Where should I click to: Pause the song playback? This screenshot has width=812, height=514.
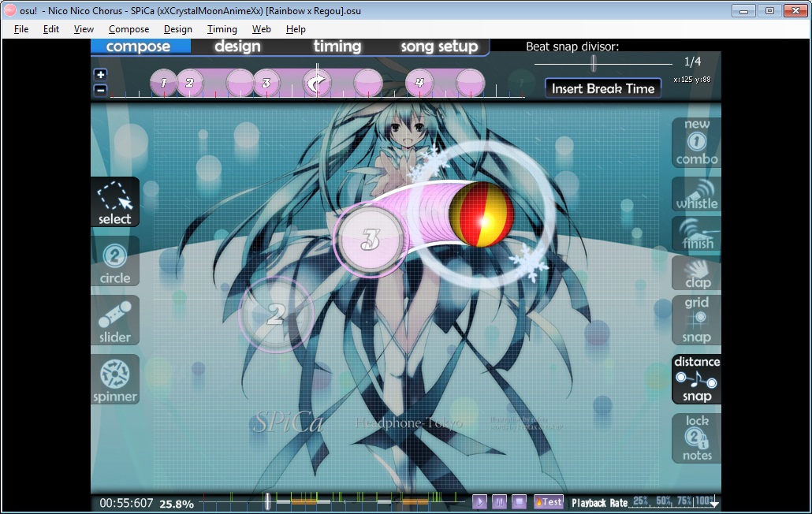tap(499, 501)
